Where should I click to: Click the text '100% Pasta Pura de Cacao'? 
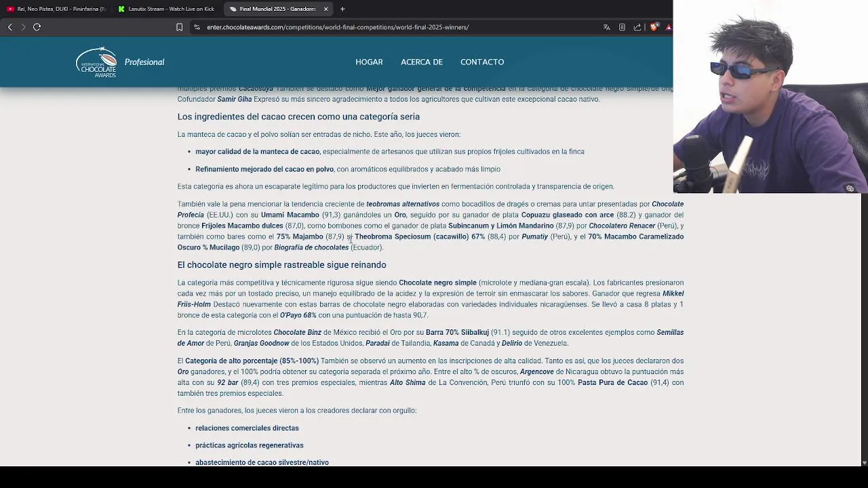(x=603, y=383)
